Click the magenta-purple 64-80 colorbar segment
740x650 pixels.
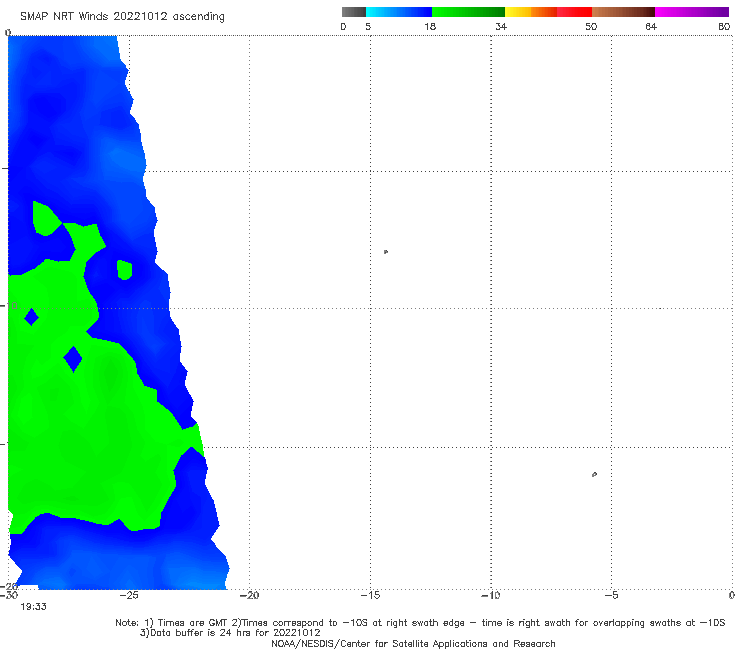[x=692, y=12]
